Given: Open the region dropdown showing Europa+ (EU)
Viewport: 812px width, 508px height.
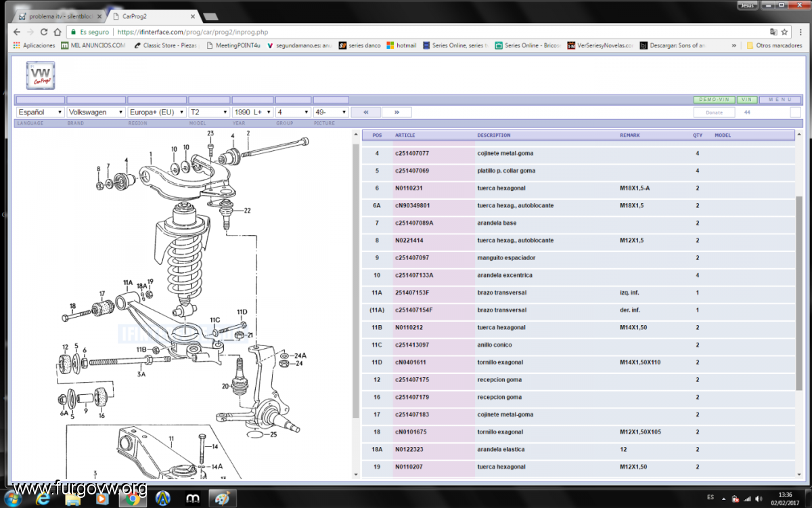Looking at the screenshot, I should coord(157,112).
